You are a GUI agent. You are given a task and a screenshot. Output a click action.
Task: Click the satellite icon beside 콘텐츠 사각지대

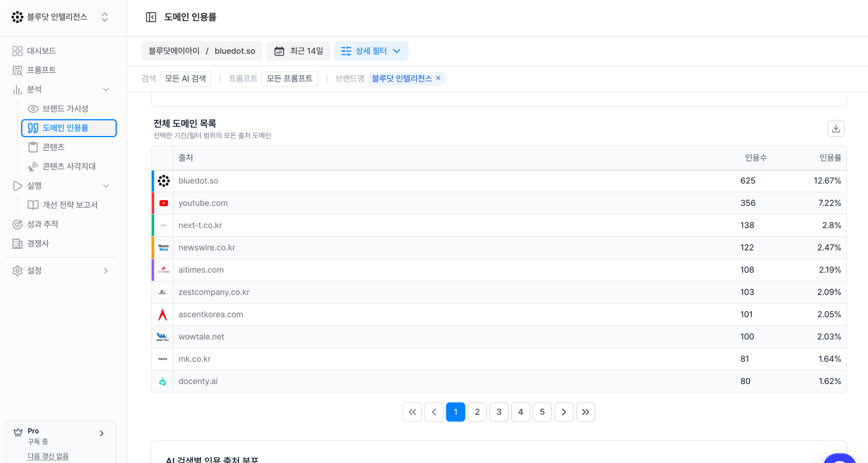(x=33, y=166)
